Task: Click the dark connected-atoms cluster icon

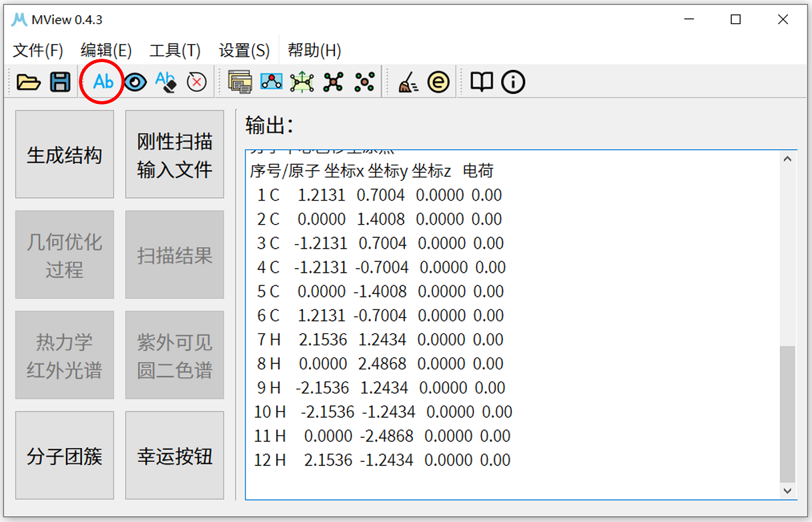Action: (332, 81)
